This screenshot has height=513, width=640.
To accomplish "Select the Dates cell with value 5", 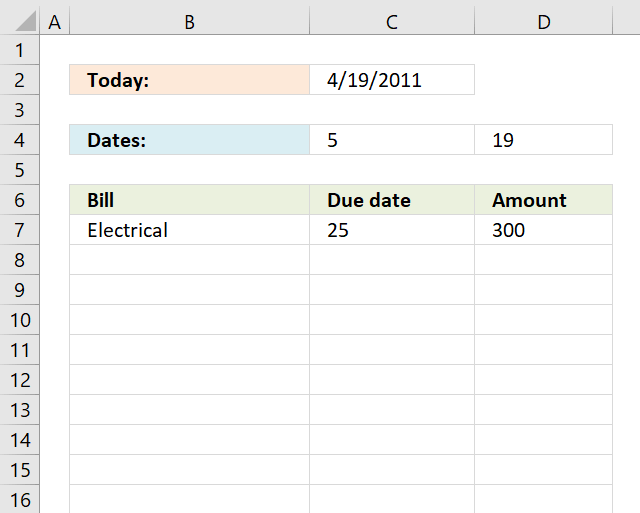I will coord(392,140).
